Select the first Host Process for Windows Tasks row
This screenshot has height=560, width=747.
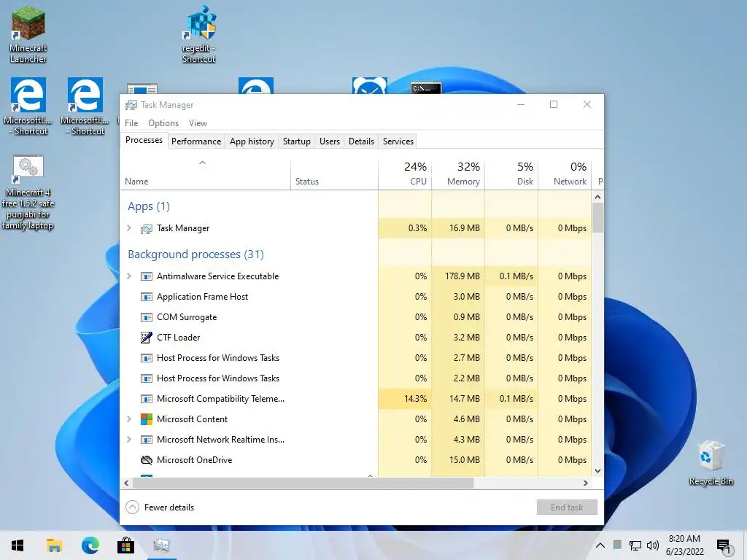point(356,358)
